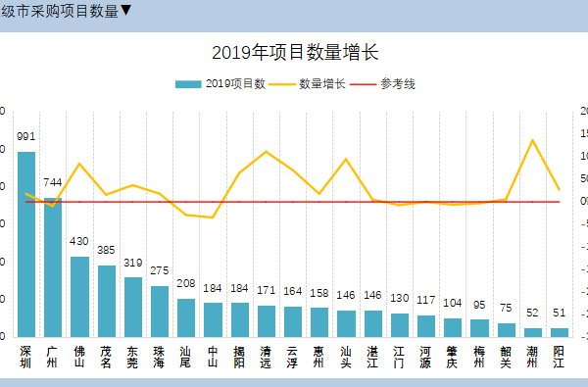Click the 2019年项目数量增长 chart title
The width and height of the screenshot is (588, 387).
pos(295,52)
